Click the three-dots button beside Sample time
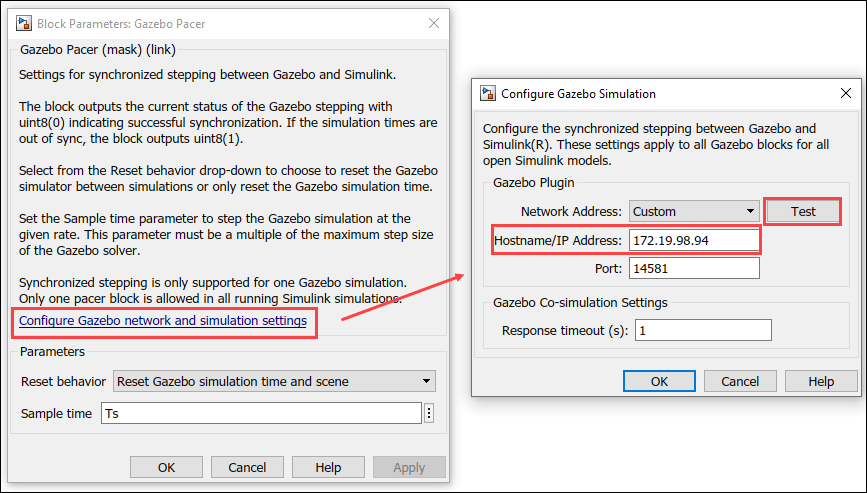The height and width of the screenshot is (493, 867). (429, 413)
